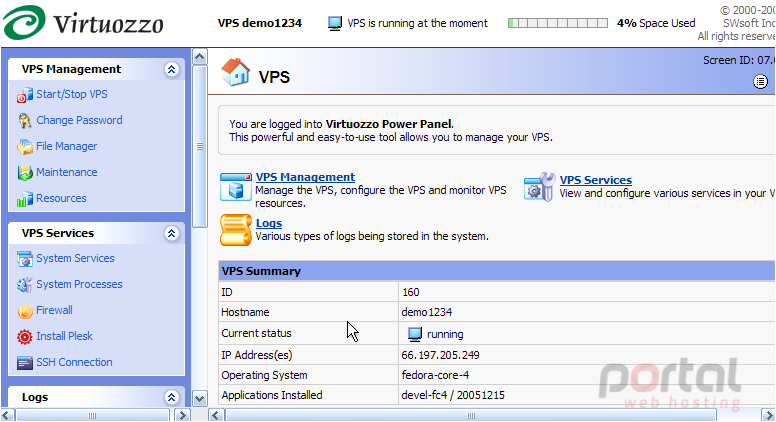Open the System Services menu item
This screenshot has height=422, width=776.
pyautogui.click(x=75, y=258)
